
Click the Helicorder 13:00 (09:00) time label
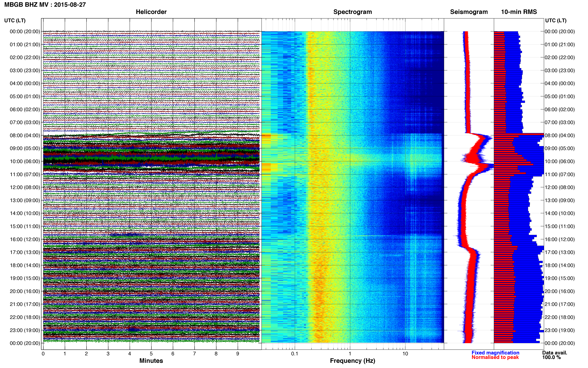point(25,200)
